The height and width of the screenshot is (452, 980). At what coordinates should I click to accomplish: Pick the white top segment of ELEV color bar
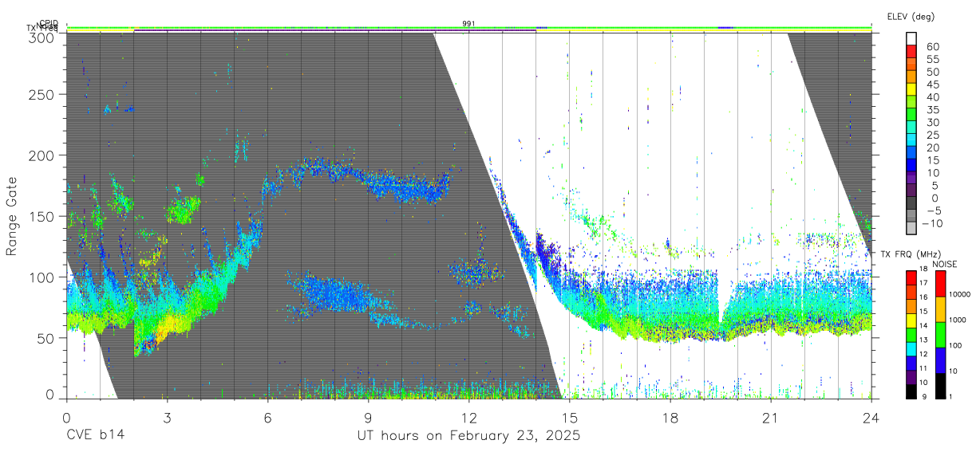(911, 39)
